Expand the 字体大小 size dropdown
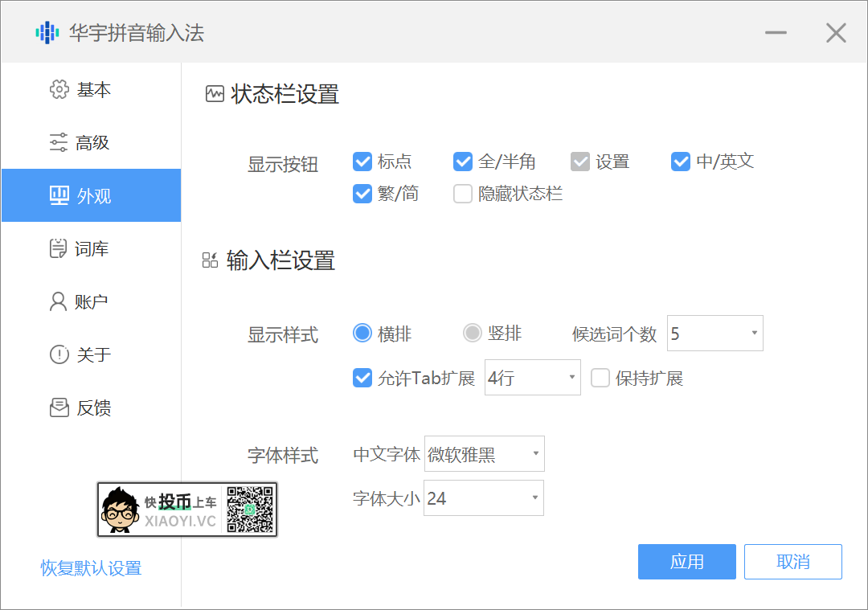This screenshot has height=610, width=868. click(484, 497)
